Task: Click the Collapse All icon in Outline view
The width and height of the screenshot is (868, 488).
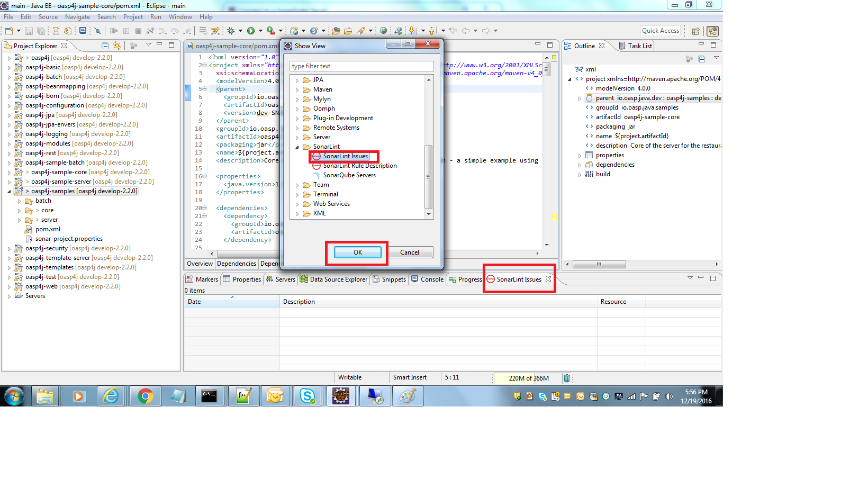Action: pyautogui.click(x=702, y=59)
